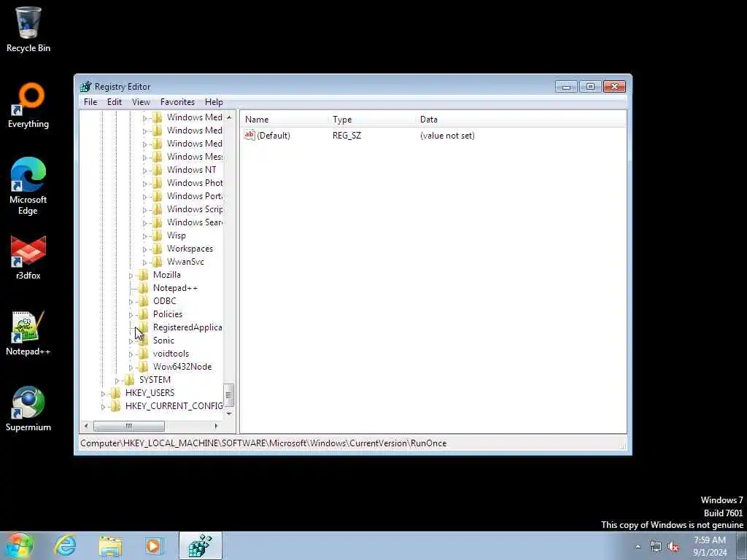This screenshot has height=560, width=747.
Task: Expand the ODBC registry key
Action: point(131,302)
